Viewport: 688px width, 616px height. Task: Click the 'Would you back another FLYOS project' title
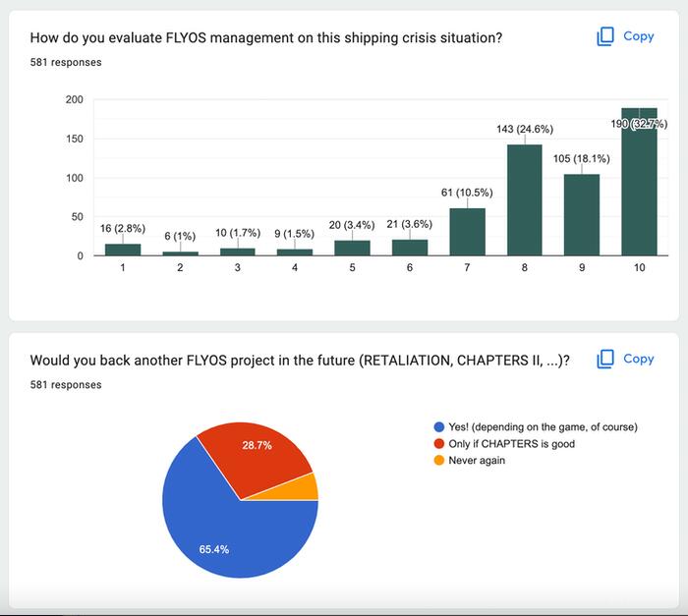(300, 361)
